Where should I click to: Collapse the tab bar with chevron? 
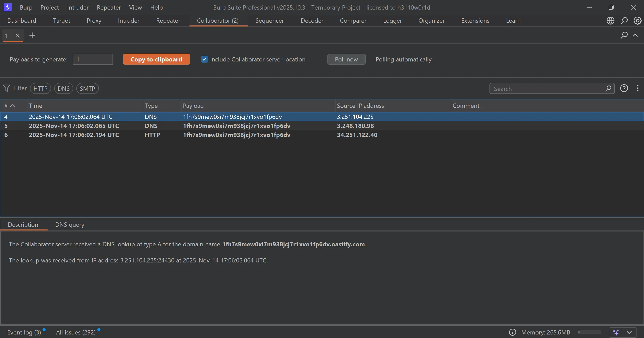635,35
